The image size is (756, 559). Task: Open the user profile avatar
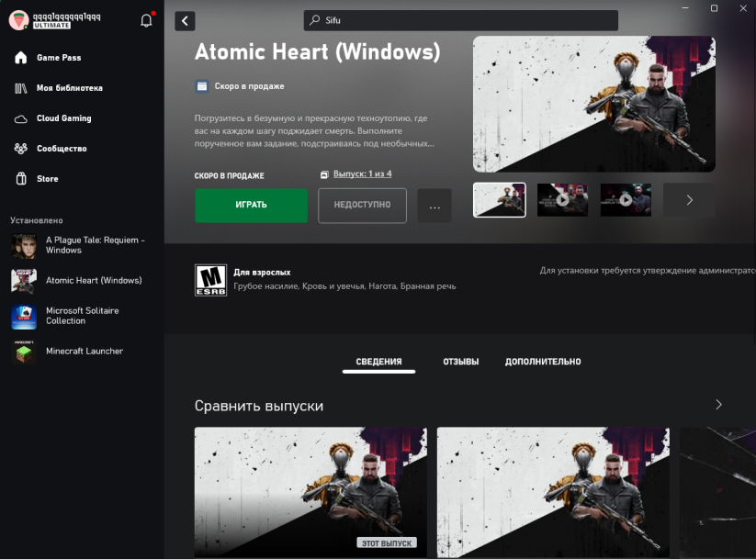click(18, 20)
